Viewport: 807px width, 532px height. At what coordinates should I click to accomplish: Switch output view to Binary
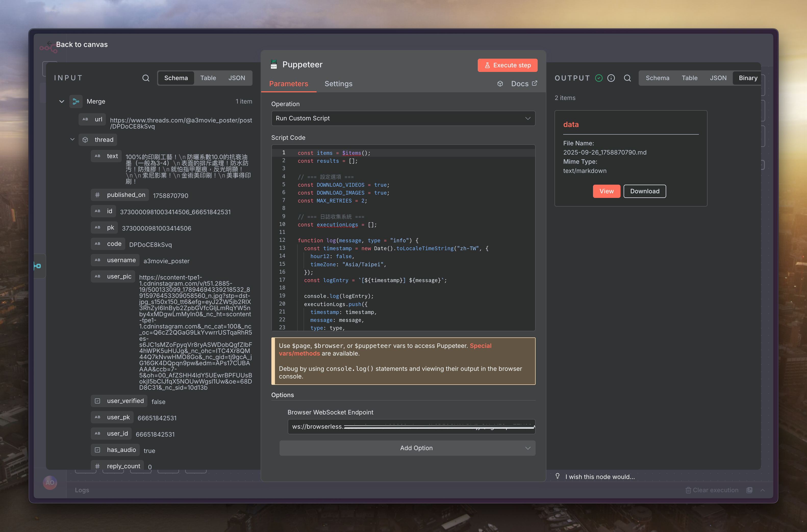748,78
